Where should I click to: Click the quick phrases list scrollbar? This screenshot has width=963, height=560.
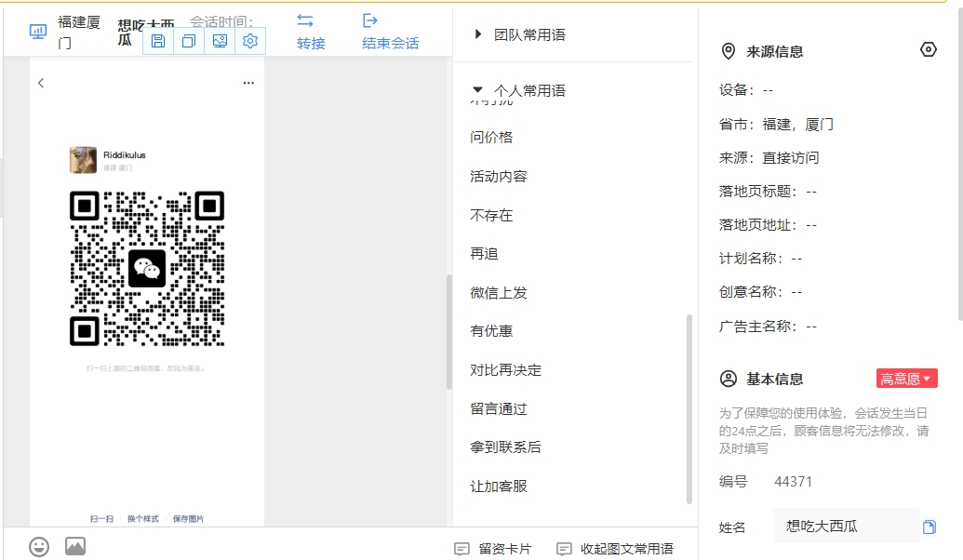[689, 409]
